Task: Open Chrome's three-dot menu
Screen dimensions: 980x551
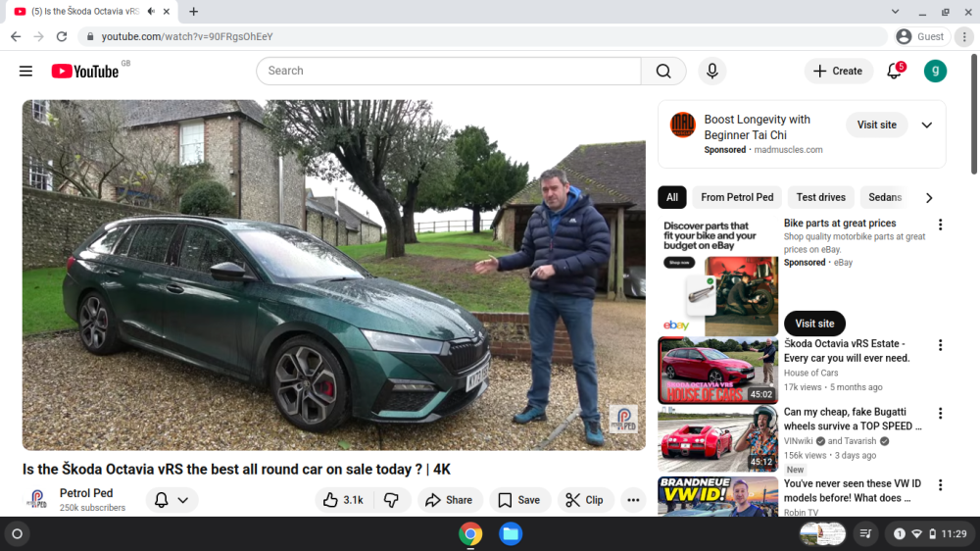Action: click(x=964, y=37)
